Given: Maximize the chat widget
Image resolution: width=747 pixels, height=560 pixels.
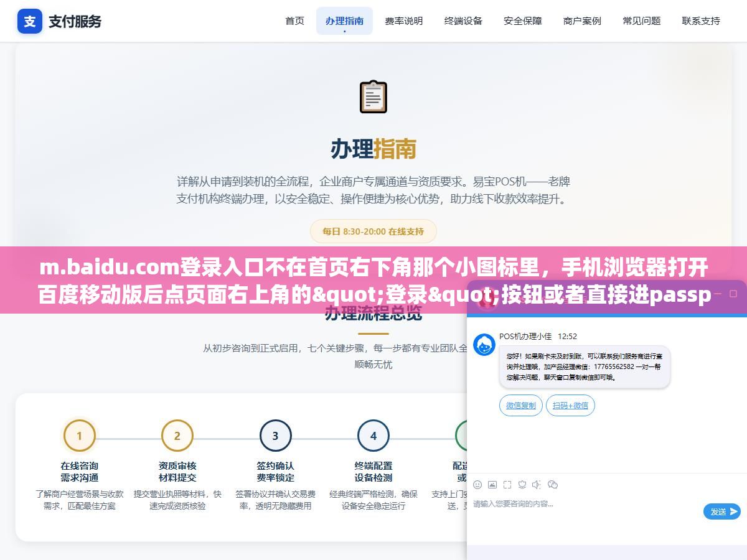Looking at the screenshot, I should (x=733, y=293).
